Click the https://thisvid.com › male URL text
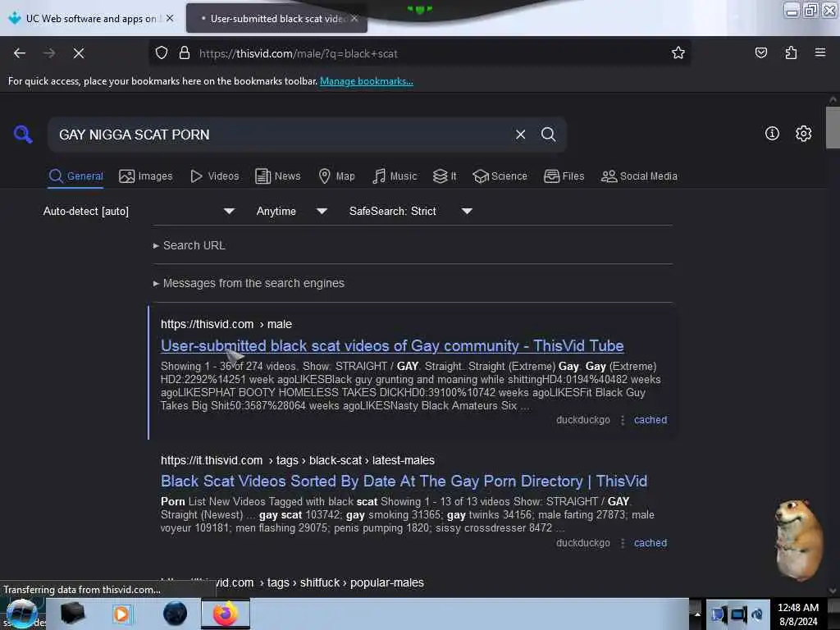The height and width of the screenshot is (630, 840). (226, 324)
